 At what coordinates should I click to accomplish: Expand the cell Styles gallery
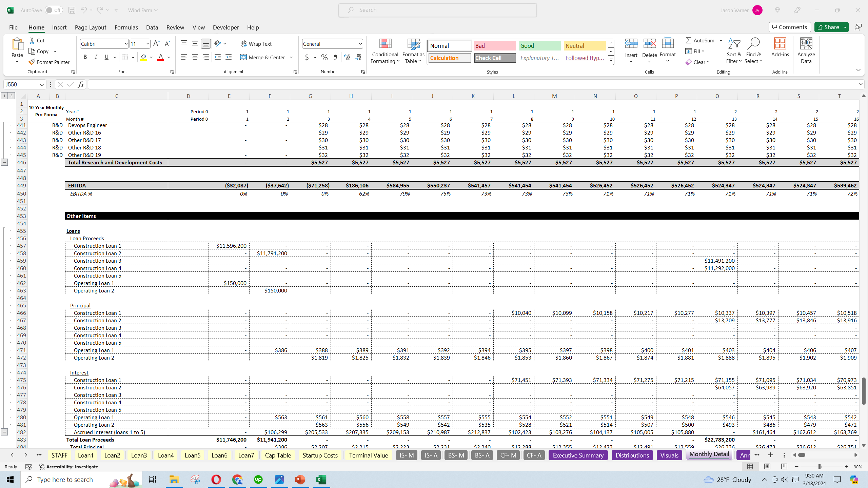tap(611, 61)
